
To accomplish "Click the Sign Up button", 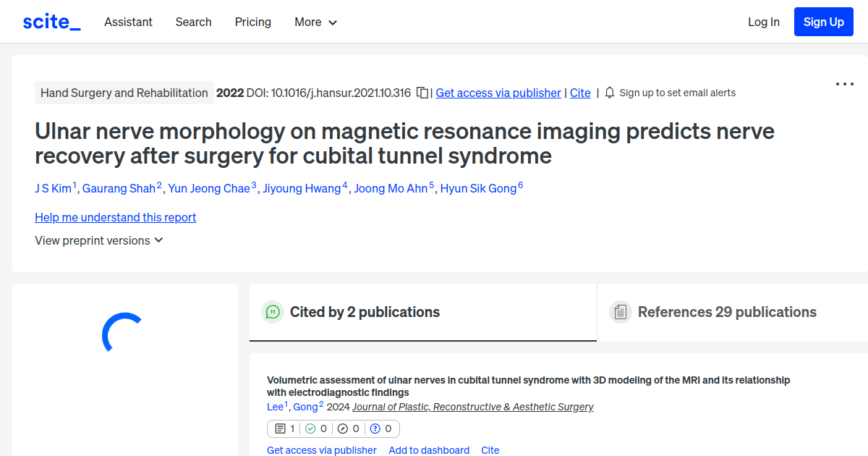I will click(x=823, y=22).
